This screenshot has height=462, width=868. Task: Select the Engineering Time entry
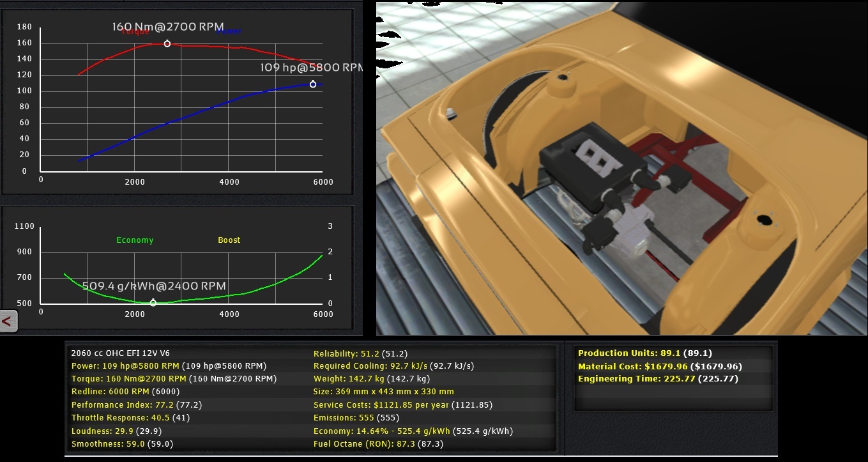(x=658, y=379)
